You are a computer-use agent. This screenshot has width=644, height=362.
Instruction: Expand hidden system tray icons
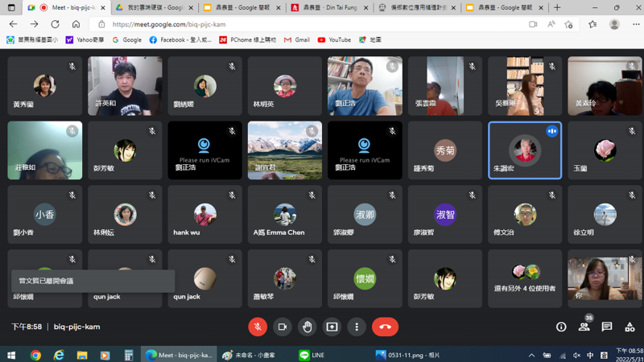coord(531,355)
